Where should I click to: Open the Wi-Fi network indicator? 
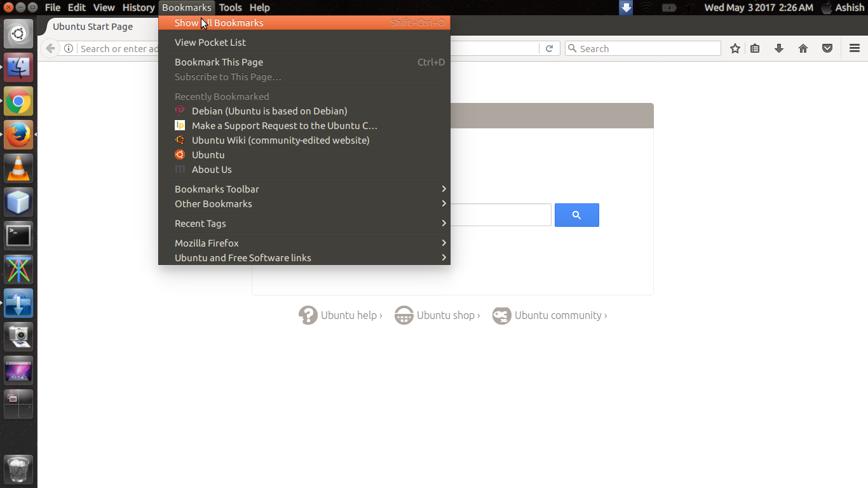(x=646, y=8)
